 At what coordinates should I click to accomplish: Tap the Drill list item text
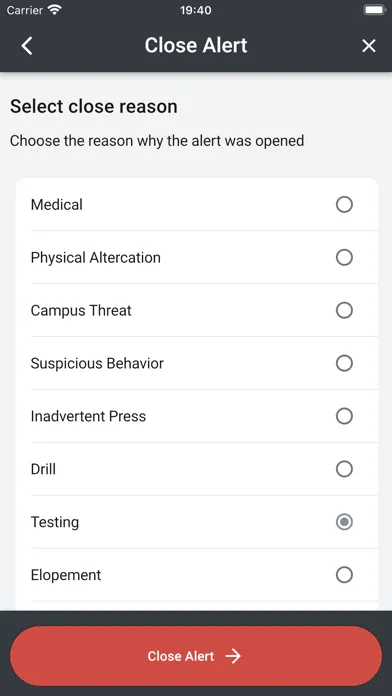click(43, 469)
